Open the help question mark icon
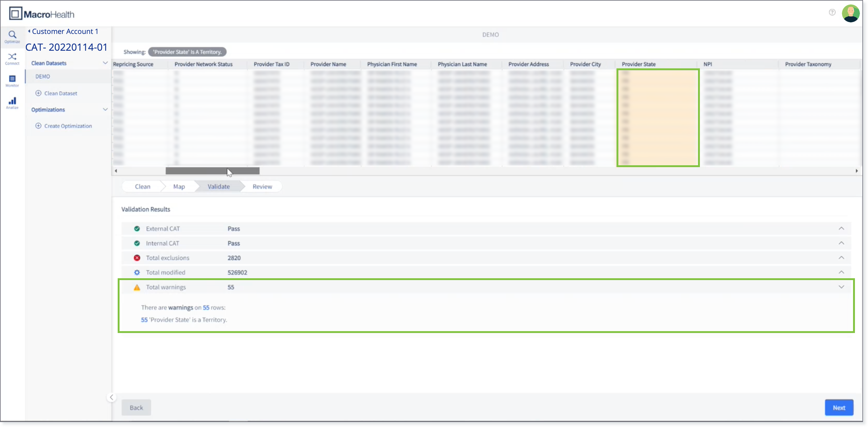Viewport: 868px width, 427px height. pos(832,12)
